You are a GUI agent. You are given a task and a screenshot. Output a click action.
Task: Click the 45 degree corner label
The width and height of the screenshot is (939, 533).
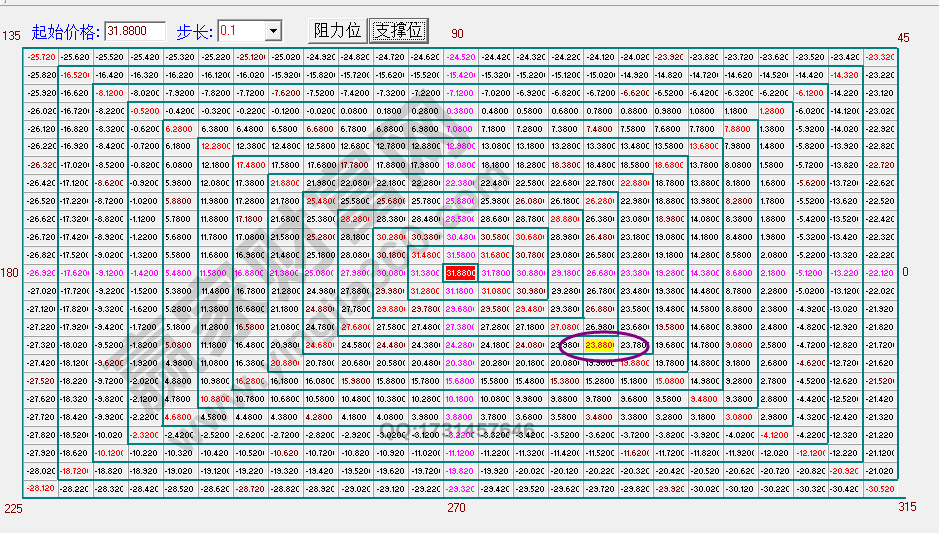coord(903,37)
